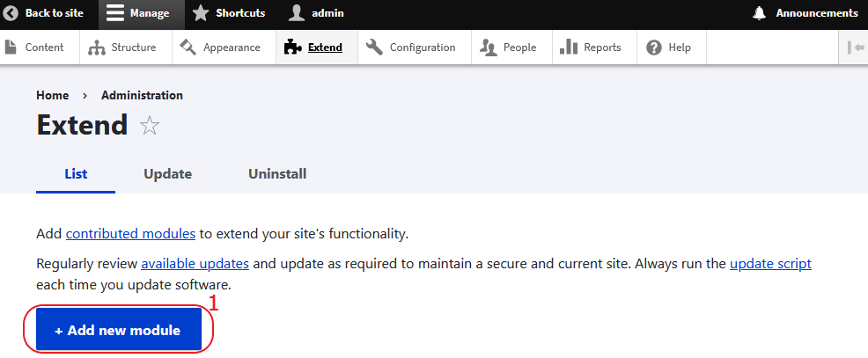Toggle the Manage hamburger menu icon
Viewport: 868px width, 358px height.
point(115,13)
